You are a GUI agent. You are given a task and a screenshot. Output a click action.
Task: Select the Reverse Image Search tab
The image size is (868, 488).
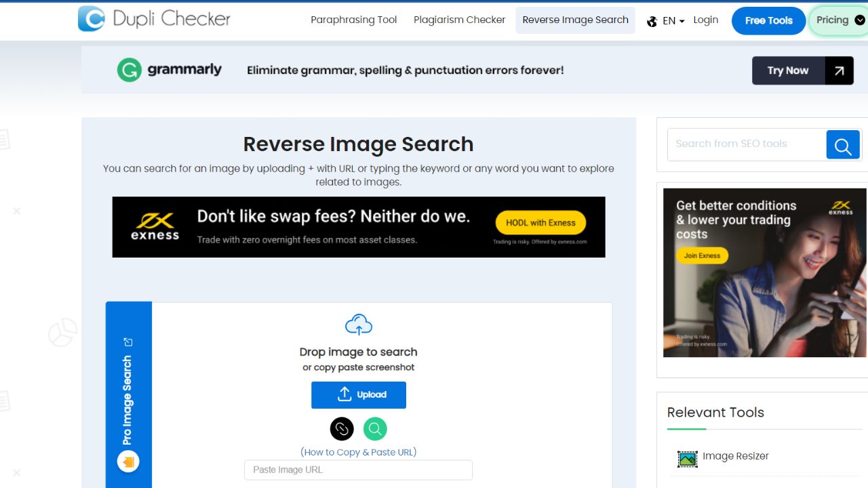(575, 20)
